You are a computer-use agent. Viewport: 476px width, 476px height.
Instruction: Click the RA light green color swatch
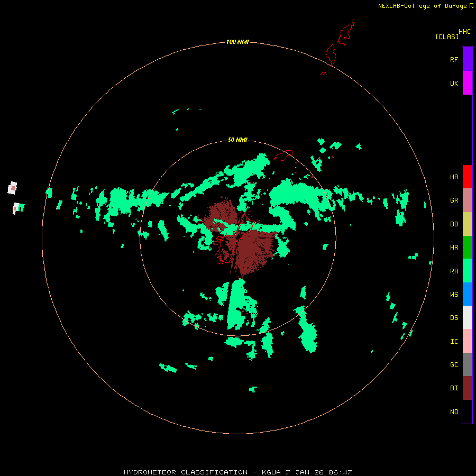point(467,271)
